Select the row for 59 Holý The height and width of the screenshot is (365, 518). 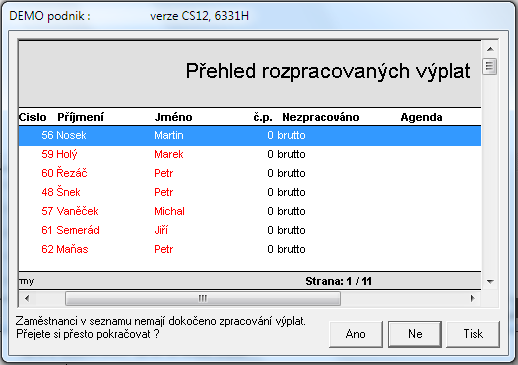(x=250, y=154)
